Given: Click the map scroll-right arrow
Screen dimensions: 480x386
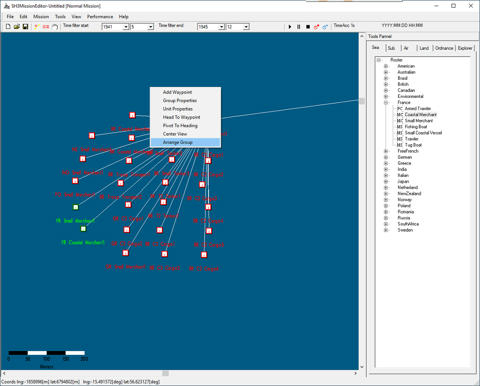Looking at the screenshot, I should pos(355,373).
